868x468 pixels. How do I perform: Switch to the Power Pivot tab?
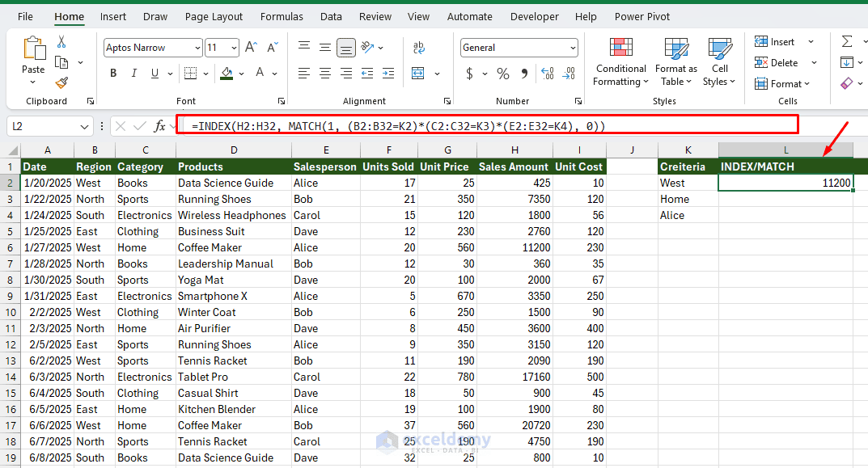point(642,17)
